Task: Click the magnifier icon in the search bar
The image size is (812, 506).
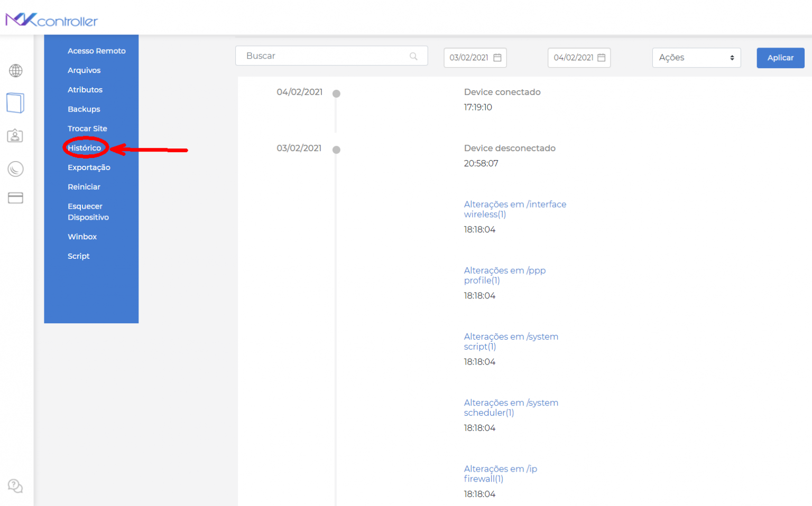Action: coord(413,55)
